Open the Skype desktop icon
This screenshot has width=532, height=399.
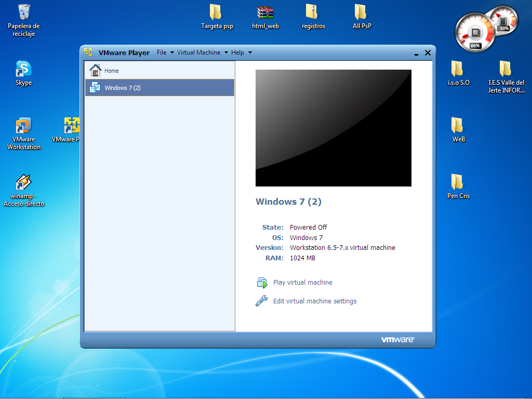click(x=23, y=69)
